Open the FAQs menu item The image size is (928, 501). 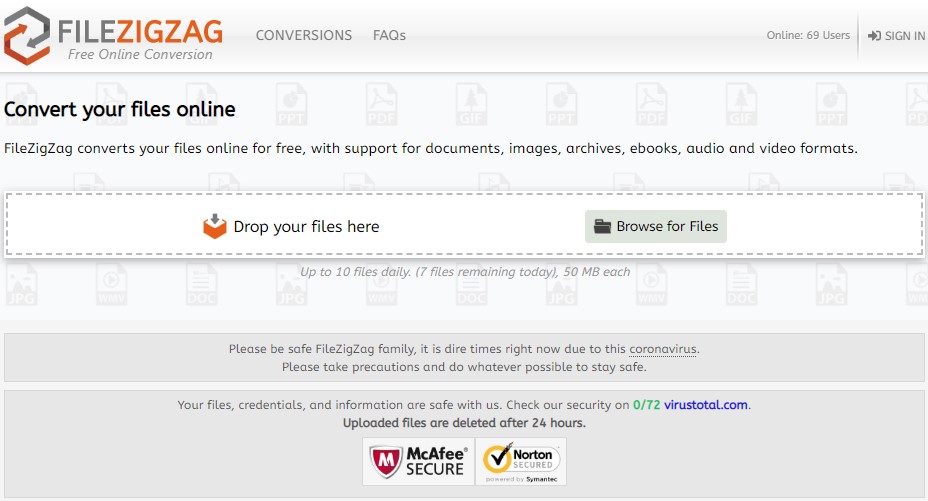point(389,35)
